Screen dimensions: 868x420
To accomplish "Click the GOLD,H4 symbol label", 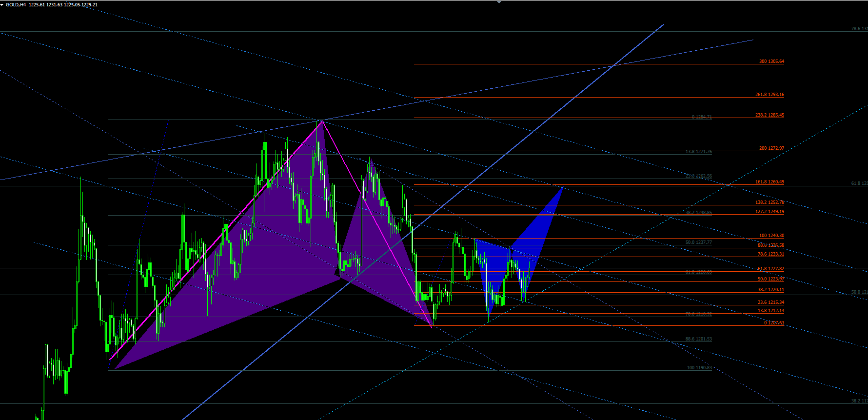I will click(16, 5).
